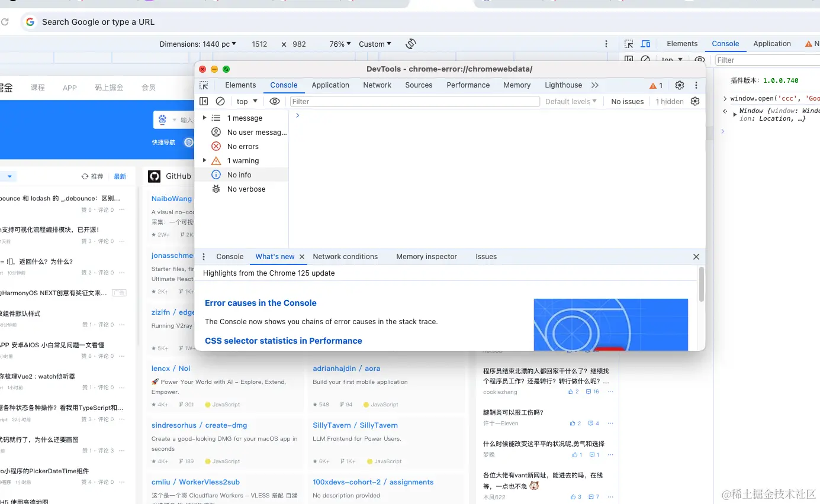
Task: Switch to Elements tab in floating DevTools
Action: point(240,85)
